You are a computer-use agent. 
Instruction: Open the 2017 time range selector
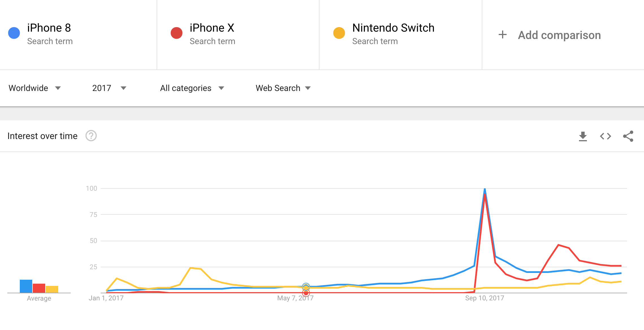(109, 88)
